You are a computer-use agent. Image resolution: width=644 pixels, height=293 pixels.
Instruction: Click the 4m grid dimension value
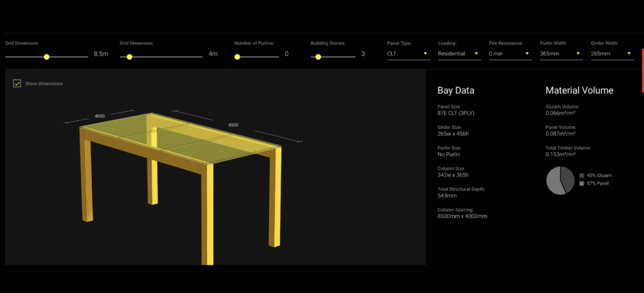213,53
